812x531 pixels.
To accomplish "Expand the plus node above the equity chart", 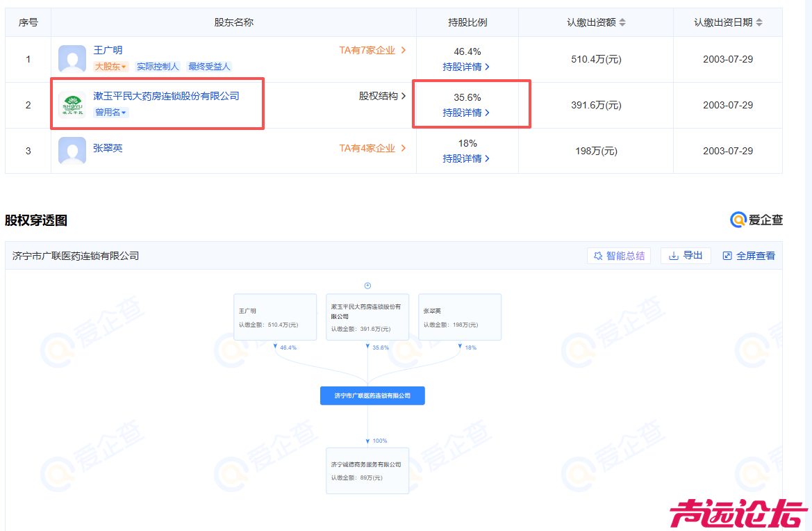I will (x=367, y=285).
